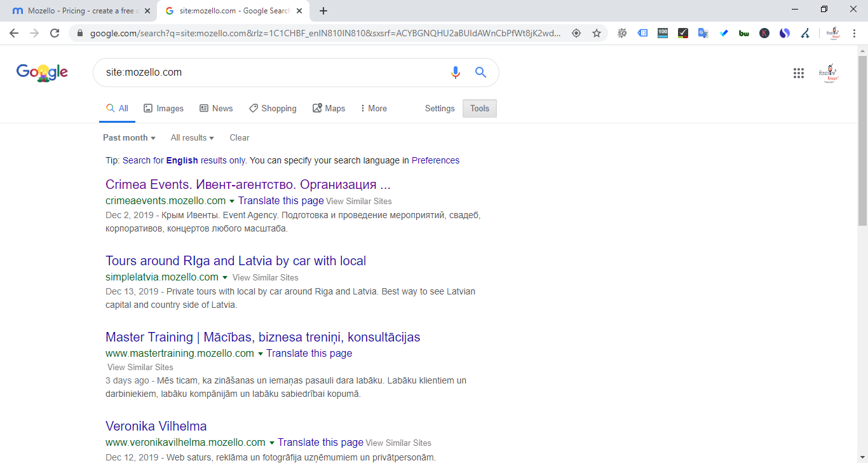Open the All results filter dropdown
This screenshot has width=868, height=463.
tap(193, 138)
